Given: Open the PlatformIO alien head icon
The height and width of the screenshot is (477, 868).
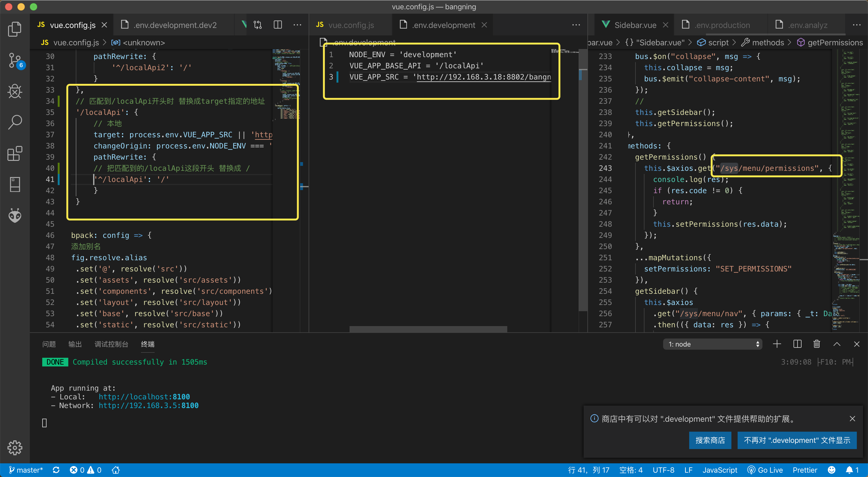Looking at the screenshot, I should (x=15, y=216).
